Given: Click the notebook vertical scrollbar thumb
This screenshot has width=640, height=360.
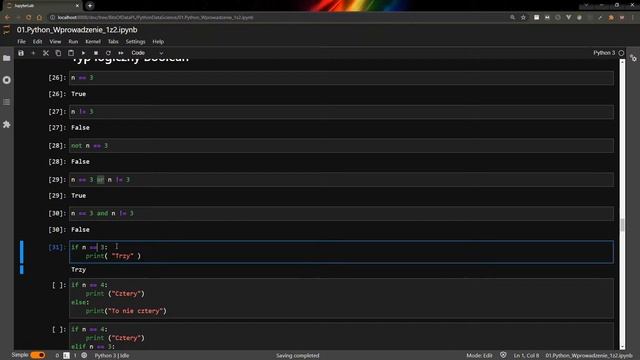Looking at the screenshot, I should [x=622, y=225].
